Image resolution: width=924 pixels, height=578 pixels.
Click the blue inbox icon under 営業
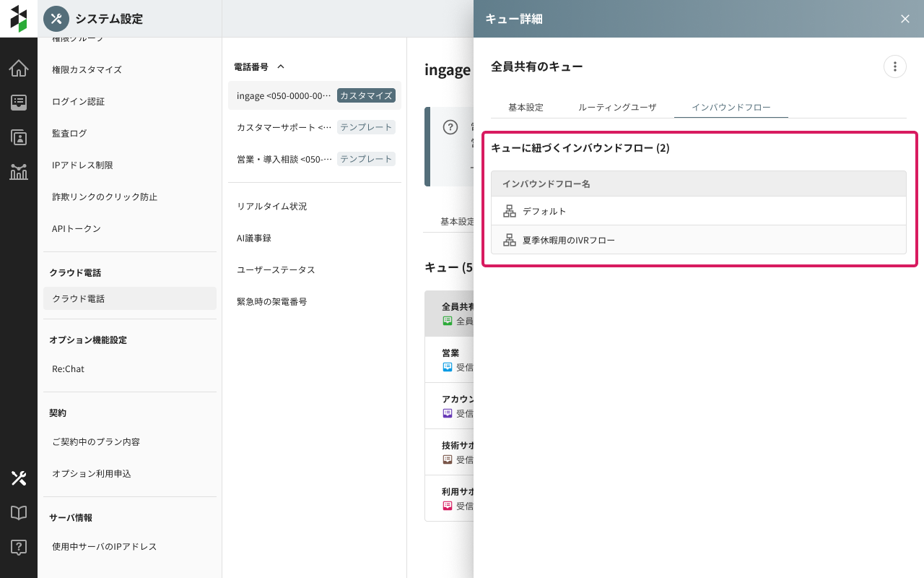(x=448, y=367)
